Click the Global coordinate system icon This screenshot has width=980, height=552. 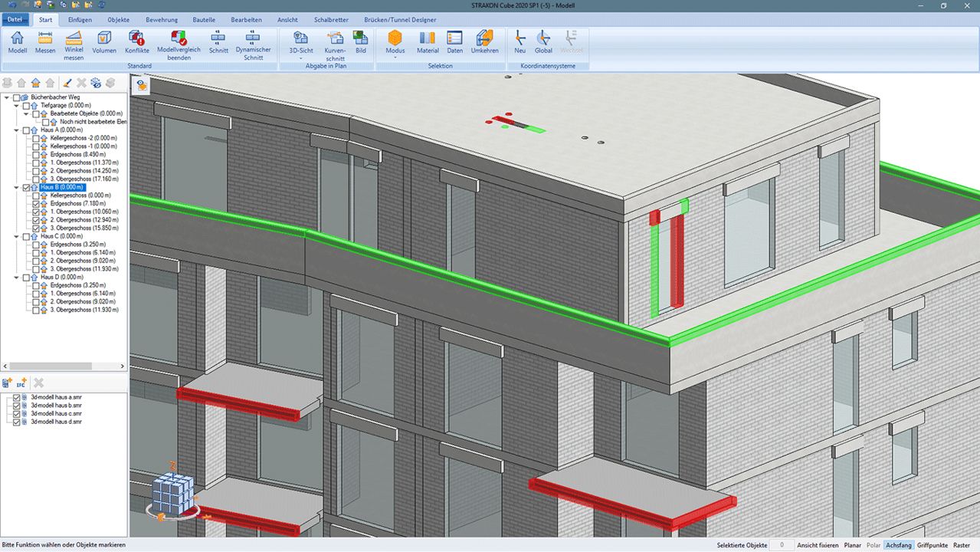tap(543, 41)
